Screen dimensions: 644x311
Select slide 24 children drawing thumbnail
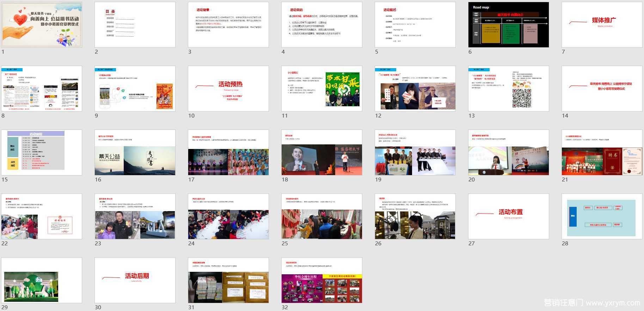click(x=228, y=216)
